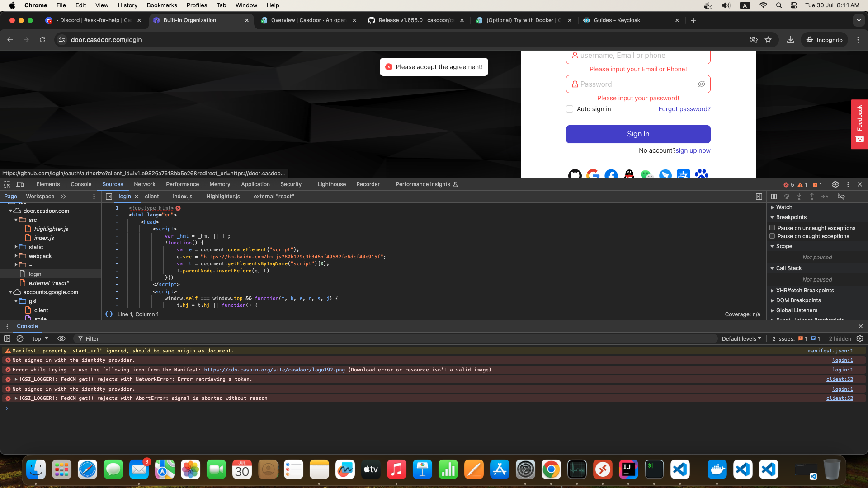Select the login file in tree
This screenshot has width=868, height=488.
[x=35, y=274]
